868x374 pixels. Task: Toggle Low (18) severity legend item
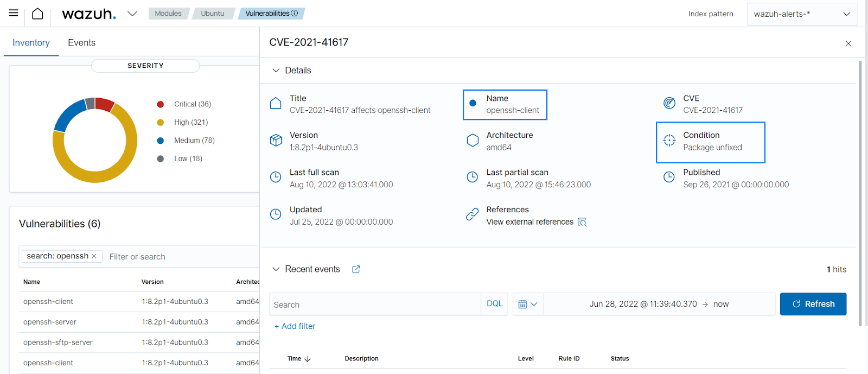pos(180,159)
